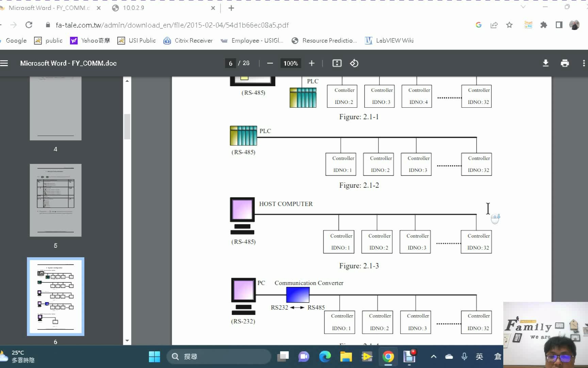Open the PDF more-options three-dot menu

tap(584, 63)
